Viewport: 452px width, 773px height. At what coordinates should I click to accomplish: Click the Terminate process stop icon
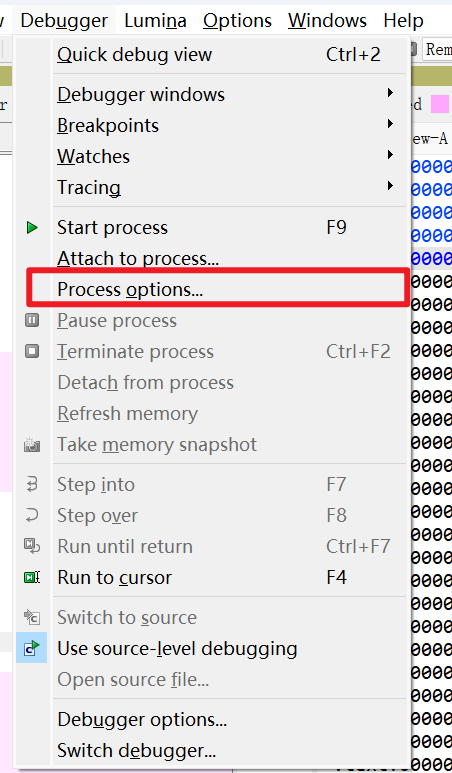pos(32,351)
